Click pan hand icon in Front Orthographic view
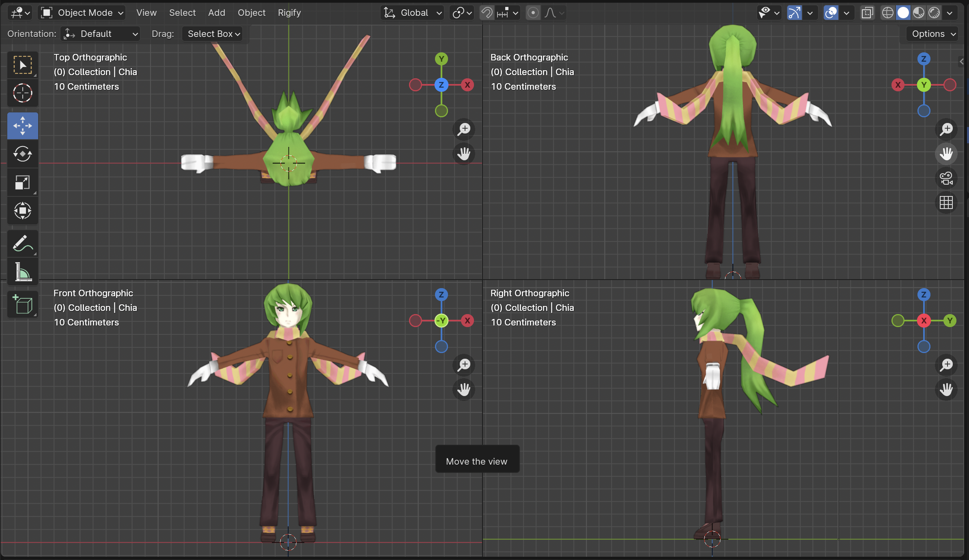 [x=464, y=390]
